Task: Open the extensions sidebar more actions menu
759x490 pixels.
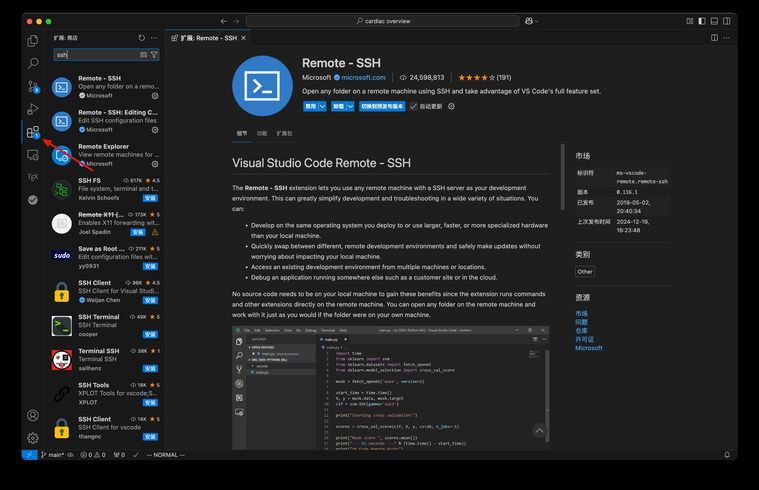Action: click(x=154, y=38)
